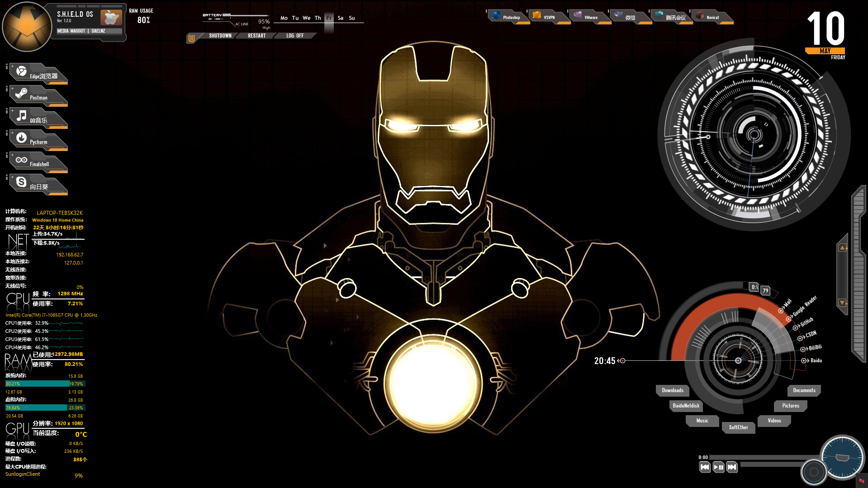Click the LOG OFF button
This screenshot has width=868, height=488.
(x=295, y=36)
